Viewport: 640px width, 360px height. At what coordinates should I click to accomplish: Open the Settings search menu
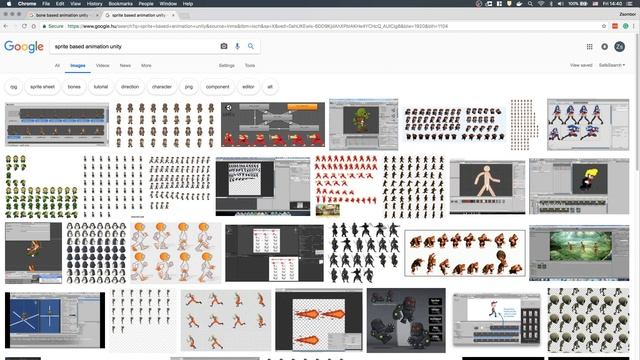coord(227,65)
